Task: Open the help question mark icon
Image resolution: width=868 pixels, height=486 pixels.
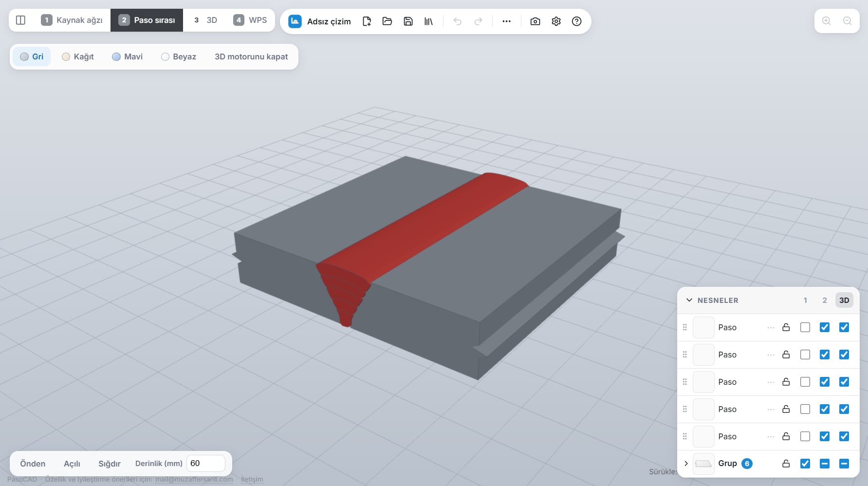Action: [577, 21]
